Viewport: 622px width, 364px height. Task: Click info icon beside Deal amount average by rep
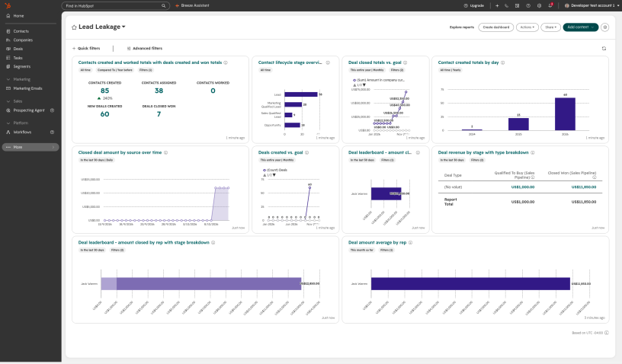pos(411,242)
